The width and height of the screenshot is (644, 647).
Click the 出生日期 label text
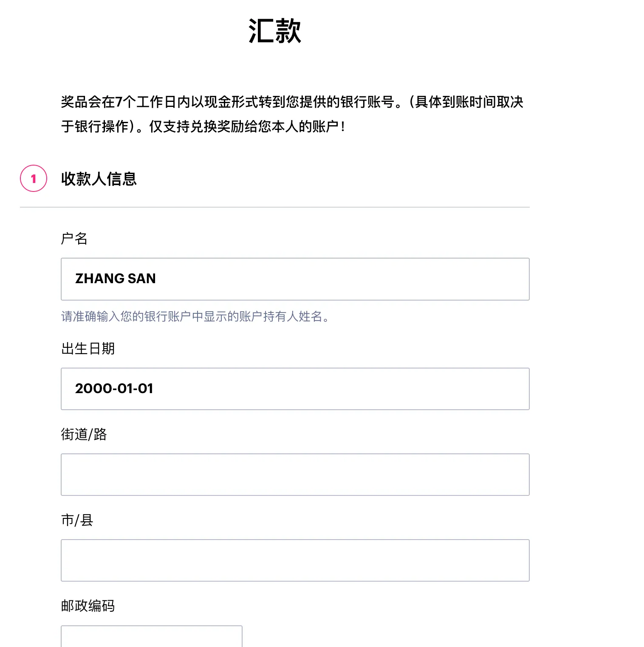(x=88, y=349)
